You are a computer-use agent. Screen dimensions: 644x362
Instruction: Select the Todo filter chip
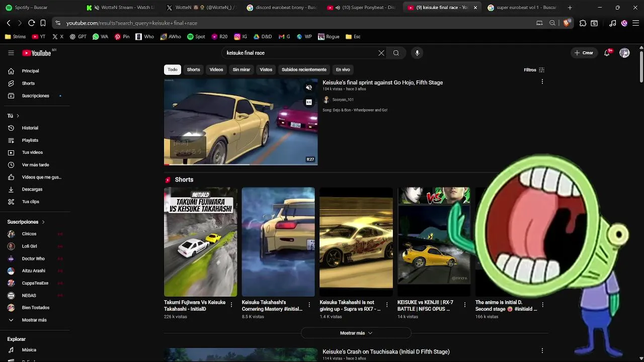173,69
